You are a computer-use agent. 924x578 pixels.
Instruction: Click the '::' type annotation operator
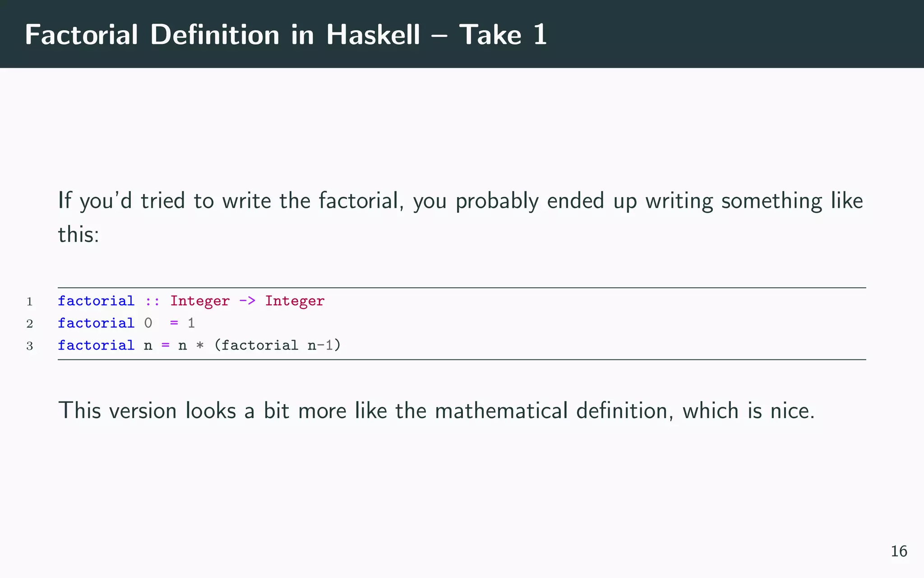click(x=152, y=301)
